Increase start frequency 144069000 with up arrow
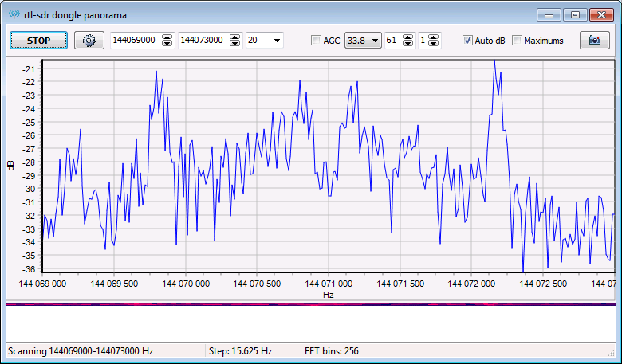Screen dimensions: 622x364 (167, 37)
